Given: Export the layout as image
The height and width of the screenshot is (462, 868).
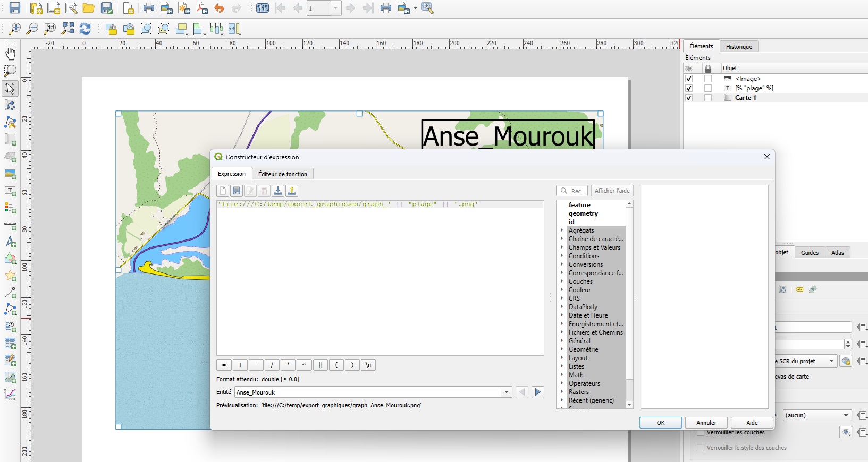Looking at the screenshot, I should pos(166,8).
